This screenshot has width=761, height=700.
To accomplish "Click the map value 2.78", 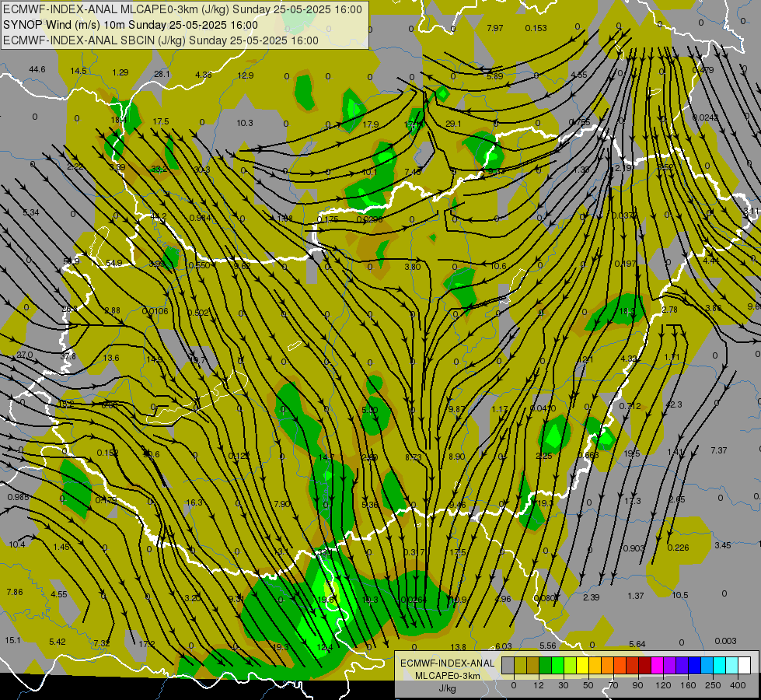I will (x=670, y=310).
